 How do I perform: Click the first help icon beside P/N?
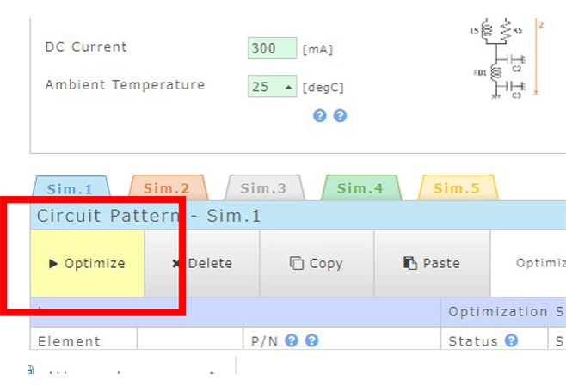click(292, 340)
